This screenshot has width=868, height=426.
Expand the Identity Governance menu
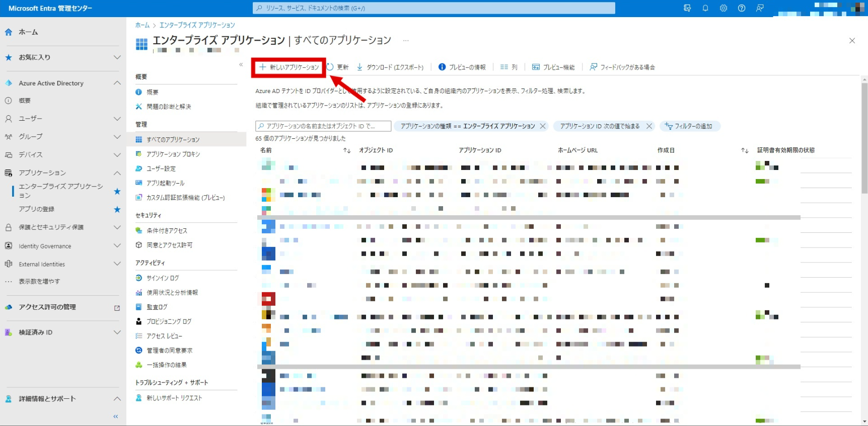(117, 246)
